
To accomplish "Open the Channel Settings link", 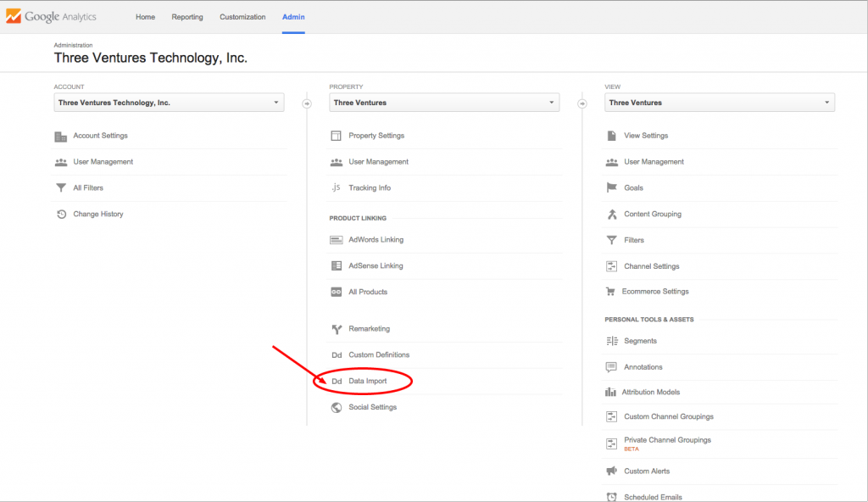I will [x=652, y=266].
